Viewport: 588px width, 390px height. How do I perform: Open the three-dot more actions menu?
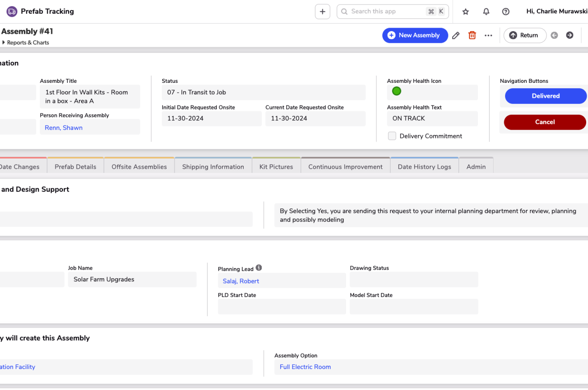[x=489, y=36]
